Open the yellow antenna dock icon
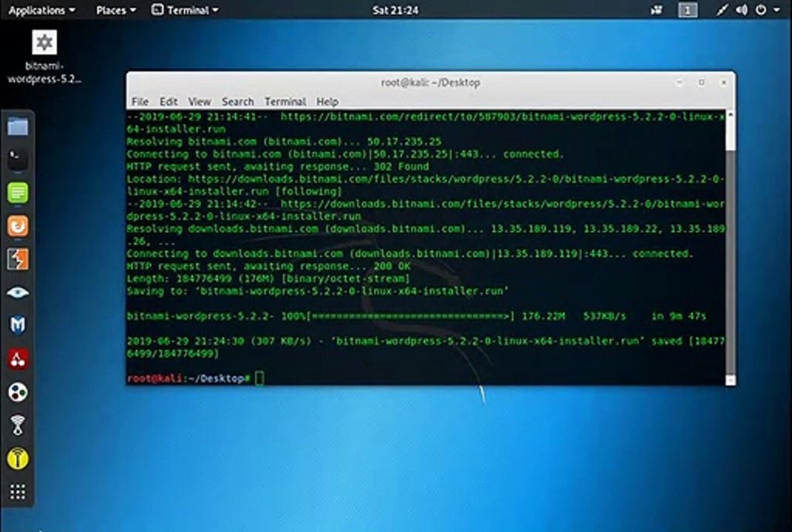 pyautogui.click(x=18, y=459)
